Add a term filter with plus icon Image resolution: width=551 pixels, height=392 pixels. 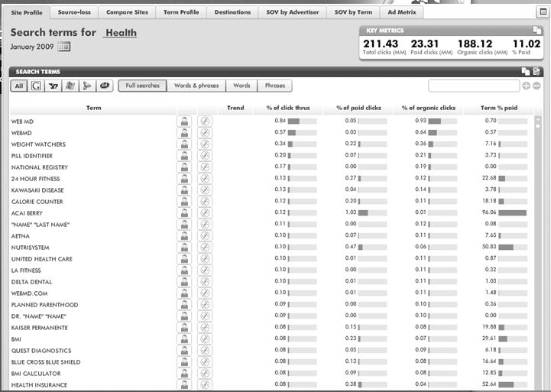[526, 86]
